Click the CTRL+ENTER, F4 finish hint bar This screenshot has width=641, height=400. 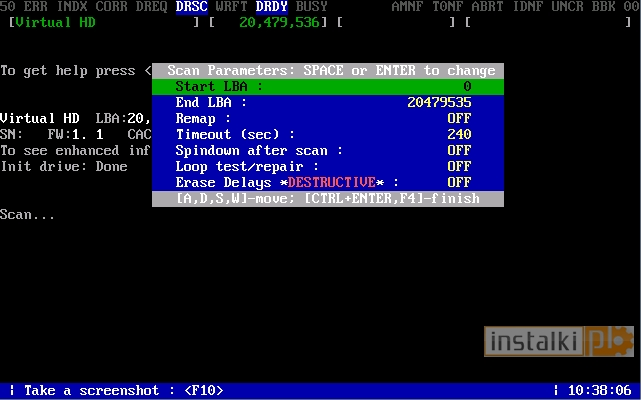(327, 198)
